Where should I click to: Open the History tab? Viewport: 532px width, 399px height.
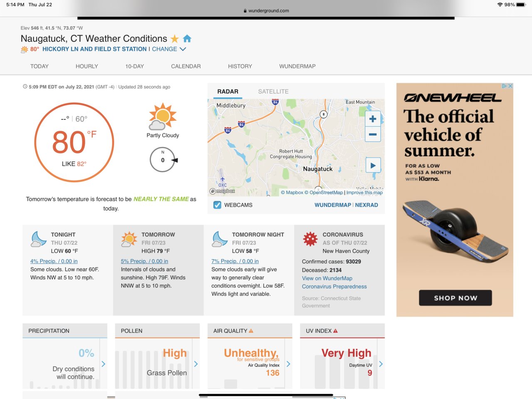(x=240, y=66)
